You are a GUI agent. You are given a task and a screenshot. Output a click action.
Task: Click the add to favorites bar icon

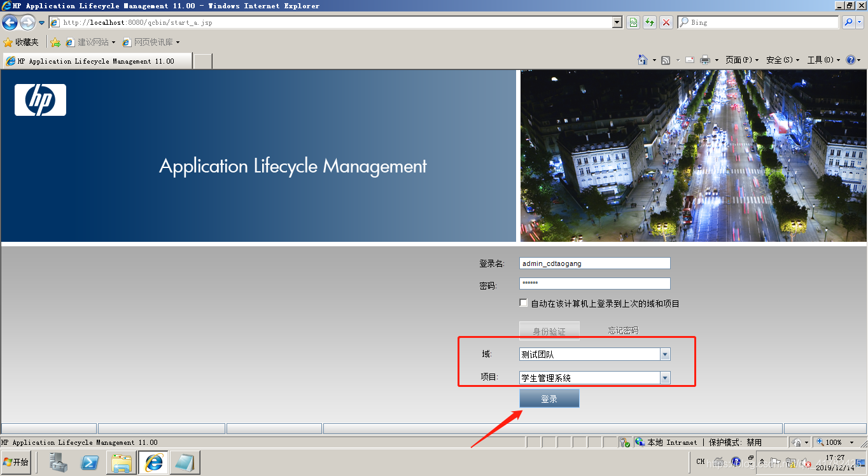(x=55, y=42)
